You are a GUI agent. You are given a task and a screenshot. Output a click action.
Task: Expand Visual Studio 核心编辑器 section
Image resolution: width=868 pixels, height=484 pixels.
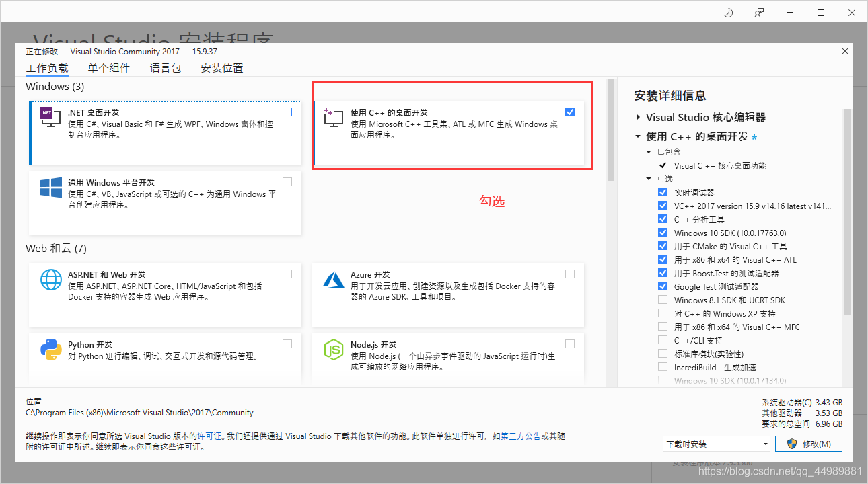pyautogui.click(x=638, y=117)
